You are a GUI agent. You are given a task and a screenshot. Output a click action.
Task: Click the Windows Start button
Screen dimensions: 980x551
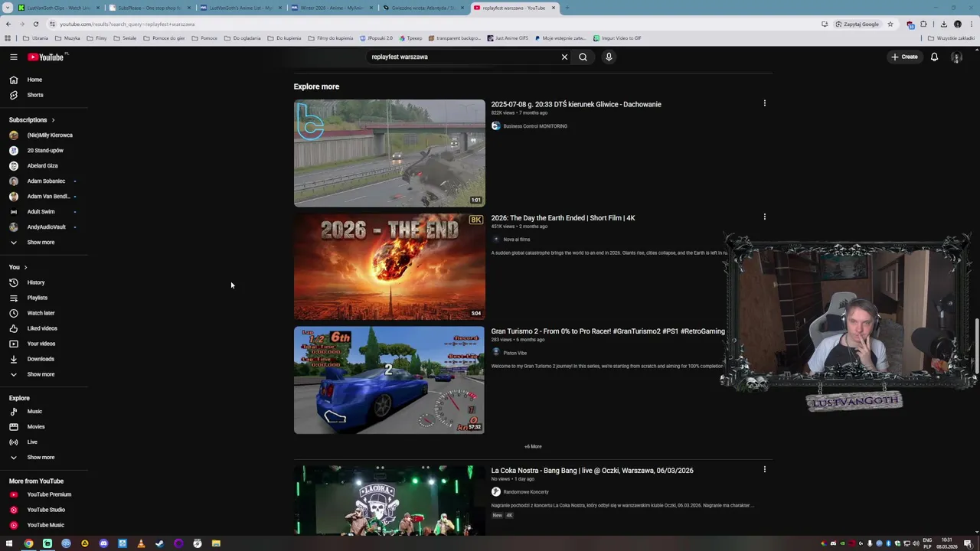click(9, 543)
